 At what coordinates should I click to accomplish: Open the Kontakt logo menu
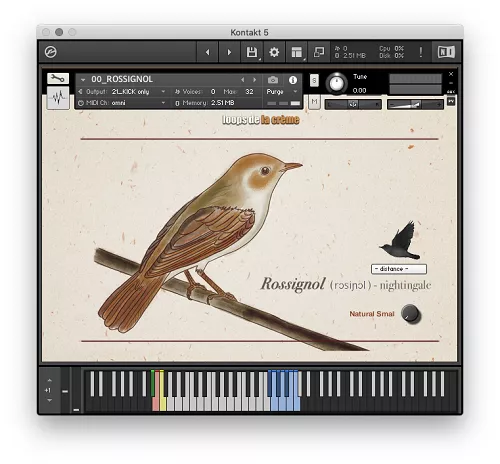(51, 52)
